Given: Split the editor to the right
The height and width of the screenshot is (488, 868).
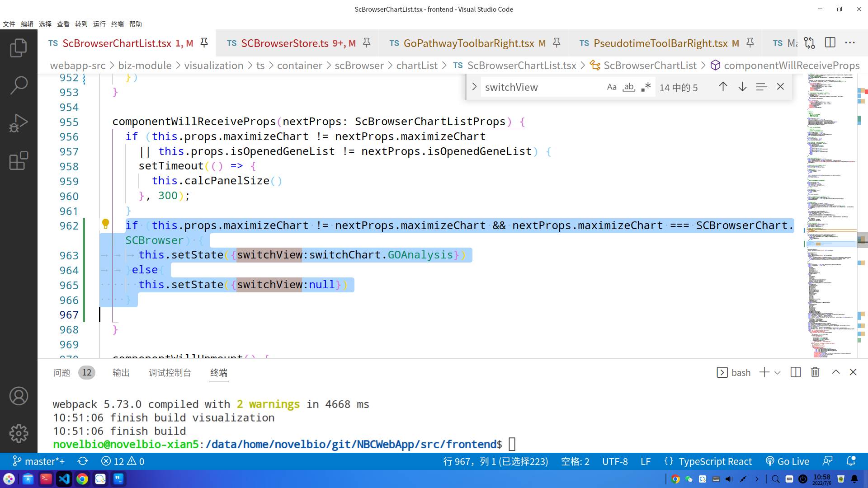Looking at the screenshot, I should 830,43.
